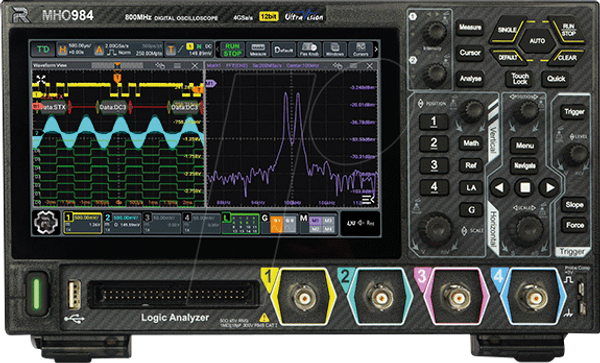This screenshot has height=363, width=600.
Task: Push the CLEAR hardware button
Action: click(567, 58)
